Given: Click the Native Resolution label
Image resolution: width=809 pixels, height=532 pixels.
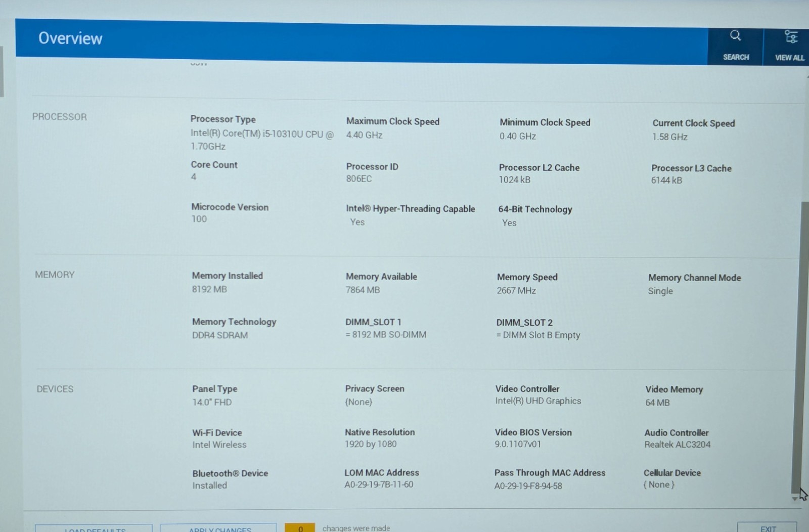Looking at the screenshot, I should tap(380, 432).
